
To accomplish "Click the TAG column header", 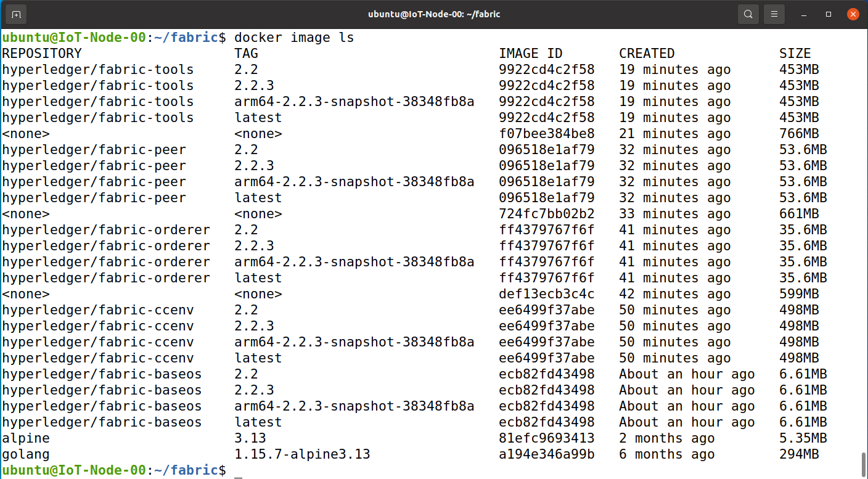I will [x=247, y=54].
